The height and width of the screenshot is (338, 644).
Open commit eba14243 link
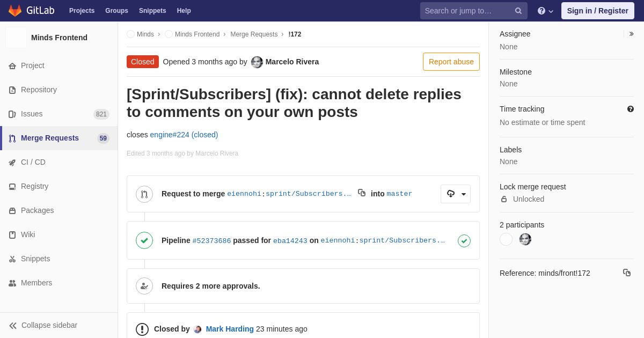290,241
